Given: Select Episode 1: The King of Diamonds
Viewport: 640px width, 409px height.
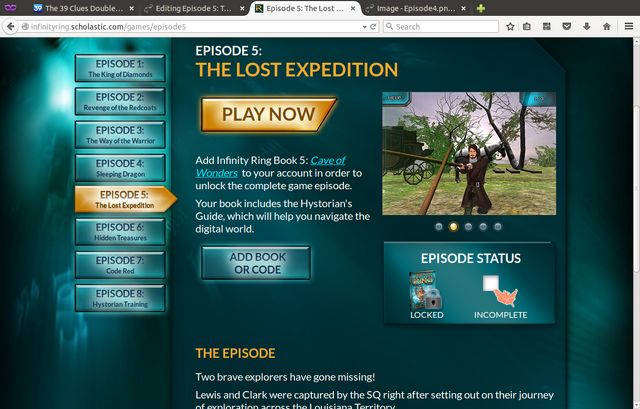Looking at the screenshot, I should 120,68.
